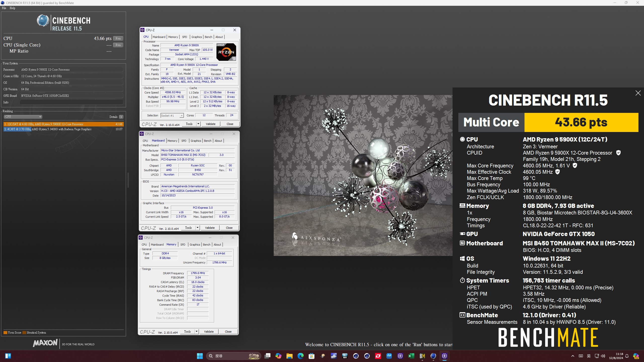Click the AMD Ryzen 9 logo in CPU-Z

pos(226,52)
